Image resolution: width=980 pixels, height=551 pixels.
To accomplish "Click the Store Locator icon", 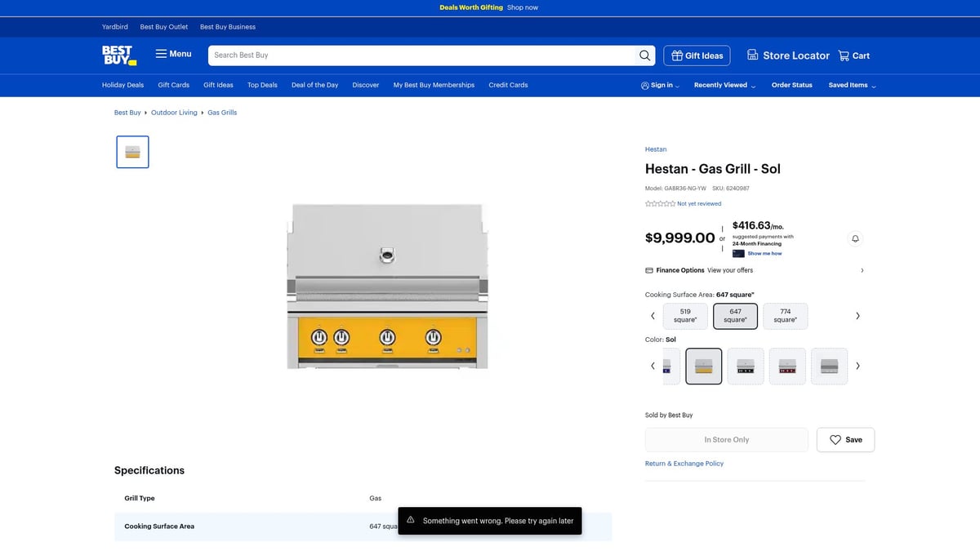I will [752, 56].
